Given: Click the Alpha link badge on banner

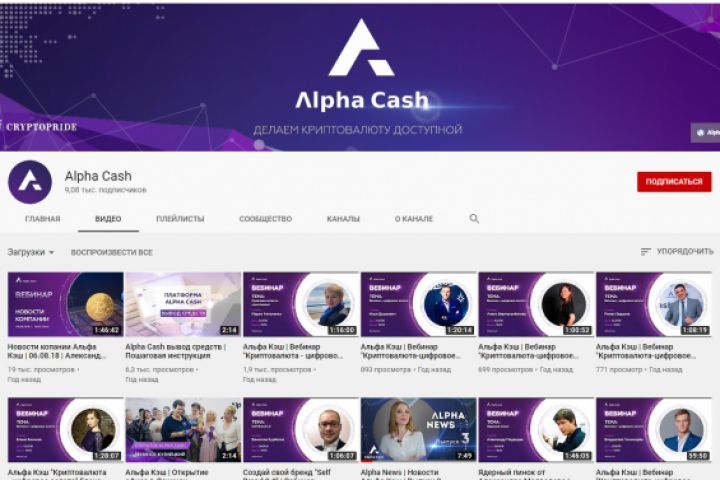Looking at the screenshot, I should pyautogui.click(x=706, y=133).
